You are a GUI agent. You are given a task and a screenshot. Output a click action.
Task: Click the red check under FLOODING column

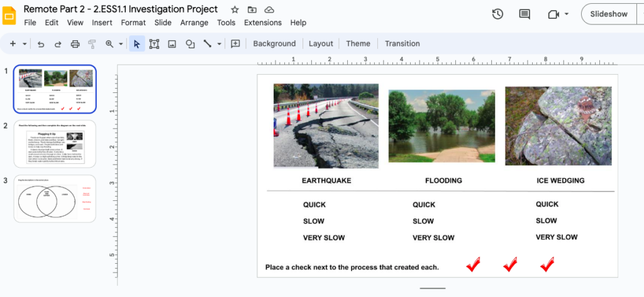510,264
